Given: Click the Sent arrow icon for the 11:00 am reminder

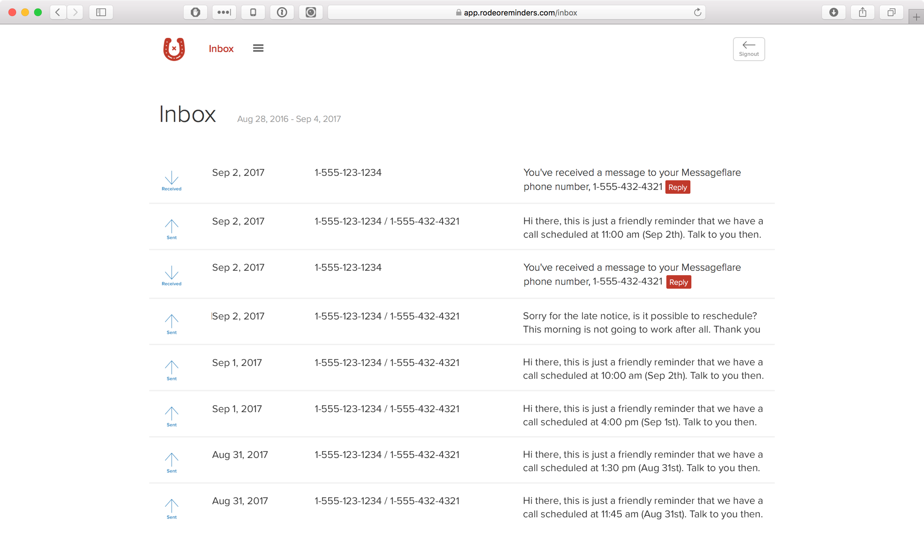Looking at the screenshot, I should [171, 229].
